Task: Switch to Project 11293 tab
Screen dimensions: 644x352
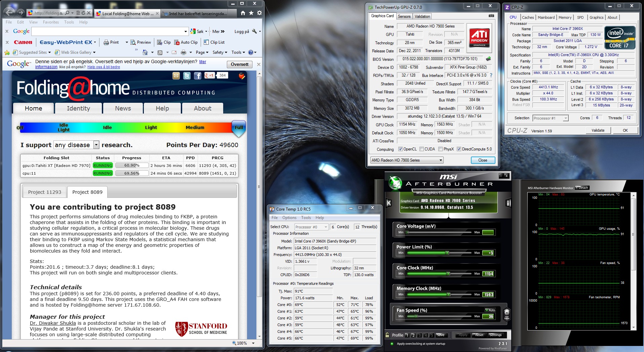Action: 45,192
